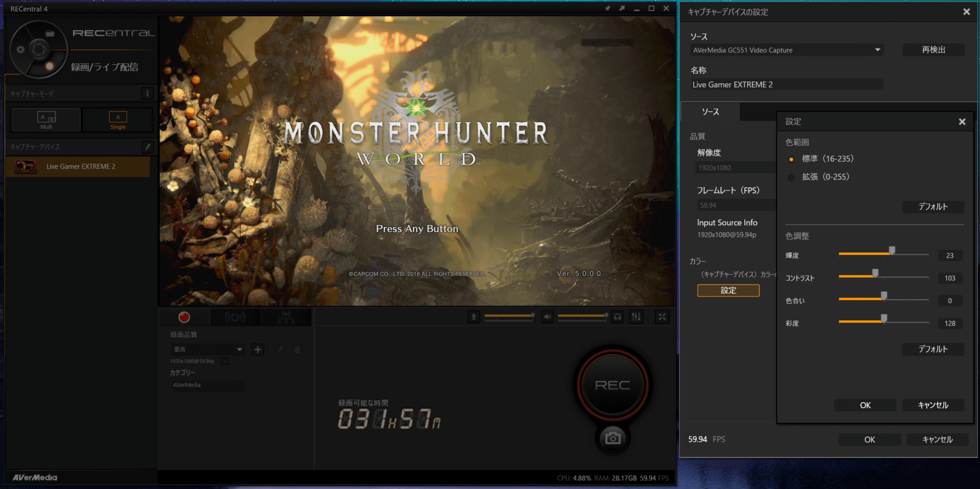
Task: Adjust the 輝度 brightness slider
Action: (884, 254)
